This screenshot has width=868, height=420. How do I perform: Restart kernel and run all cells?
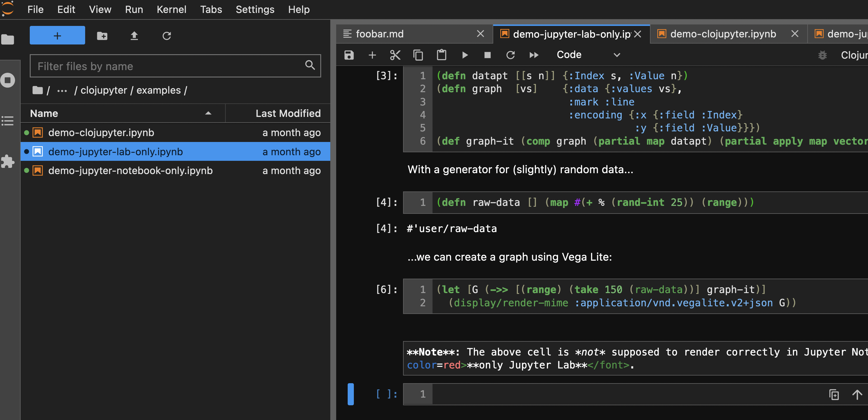(534, 55)
